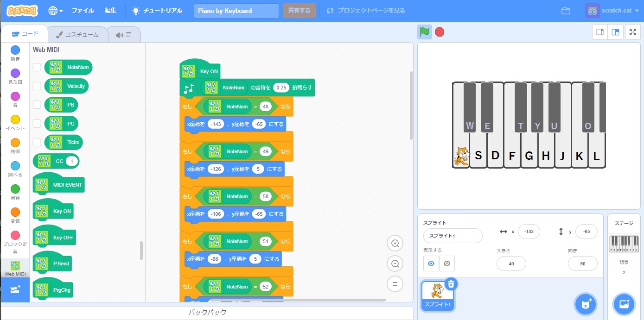
Task: Select the 制御 category orange circle
Action: [15, 143]
